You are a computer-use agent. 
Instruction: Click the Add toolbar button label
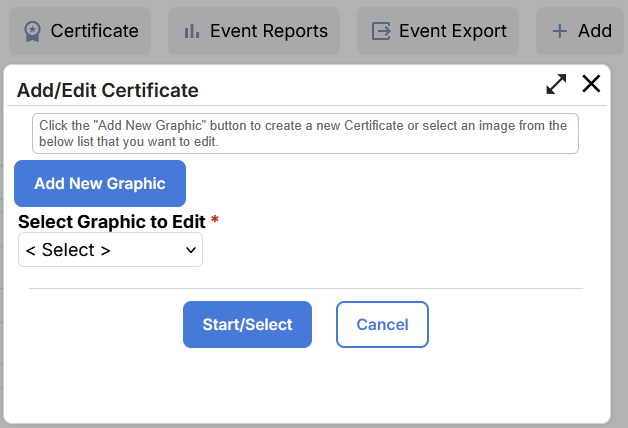[x=595, y=31]
